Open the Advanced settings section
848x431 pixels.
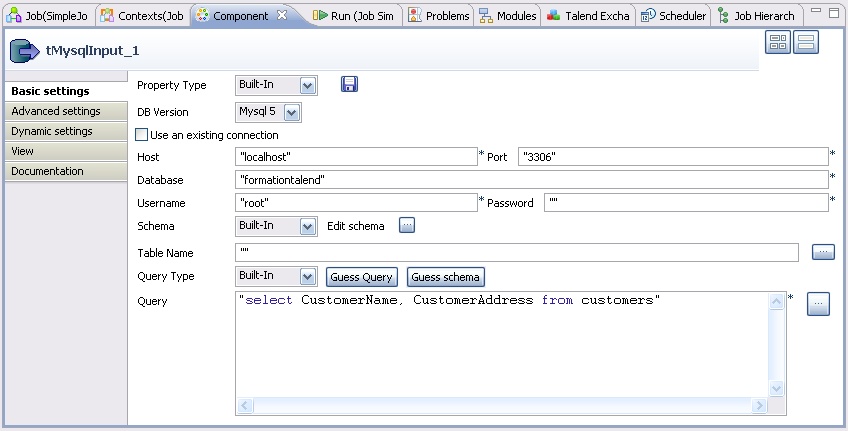[64, 111]
